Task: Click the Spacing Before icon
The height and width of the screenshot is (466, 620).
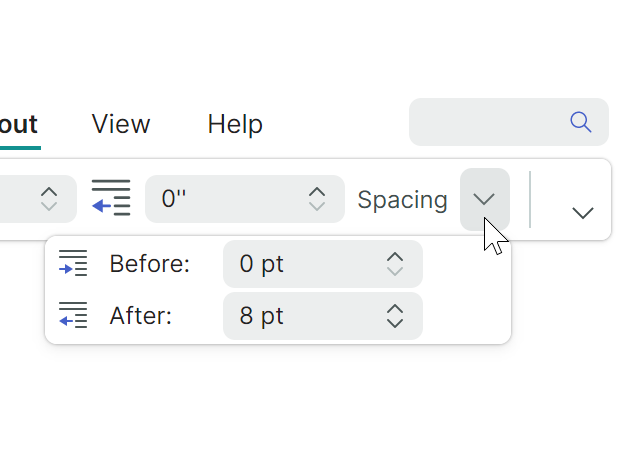Action: [x=73, y=264]
